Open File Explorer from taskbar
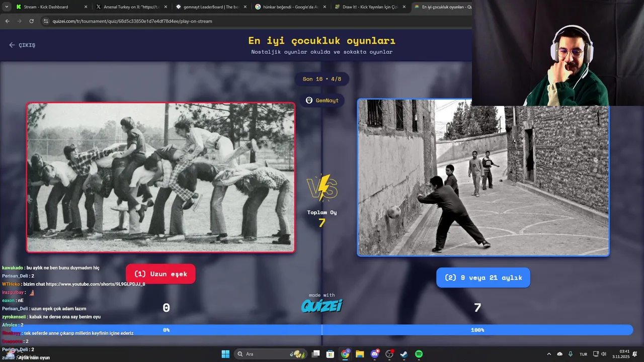This screenshot has width=644, height=362. coord(360,354)
